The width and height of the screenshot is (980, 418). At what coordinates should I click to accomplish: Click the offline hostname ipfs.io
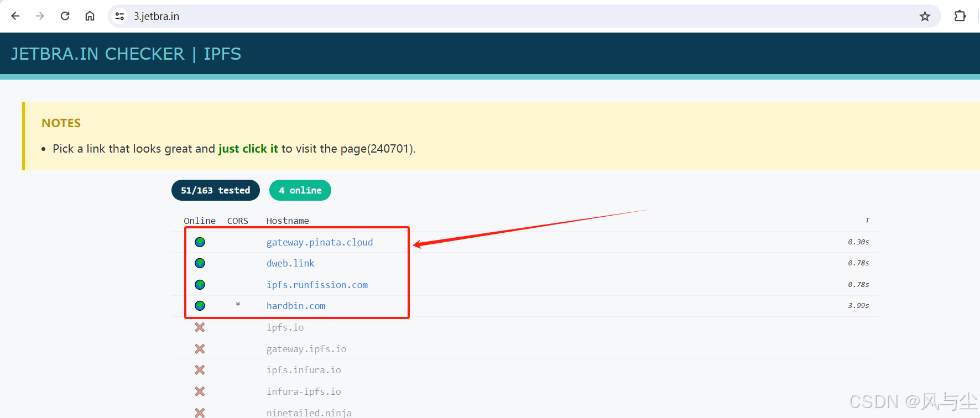[x=285, y=327]
